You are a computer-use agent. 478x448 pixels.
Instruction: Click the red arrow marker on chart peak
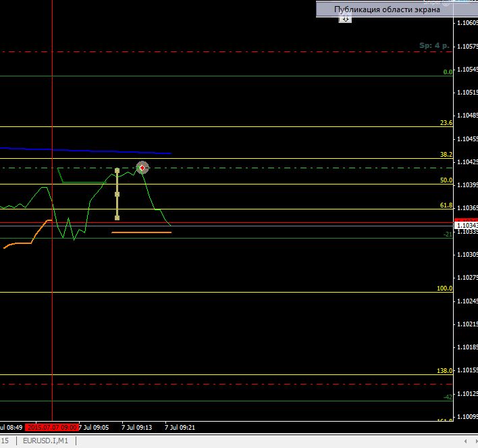[142, 168]
